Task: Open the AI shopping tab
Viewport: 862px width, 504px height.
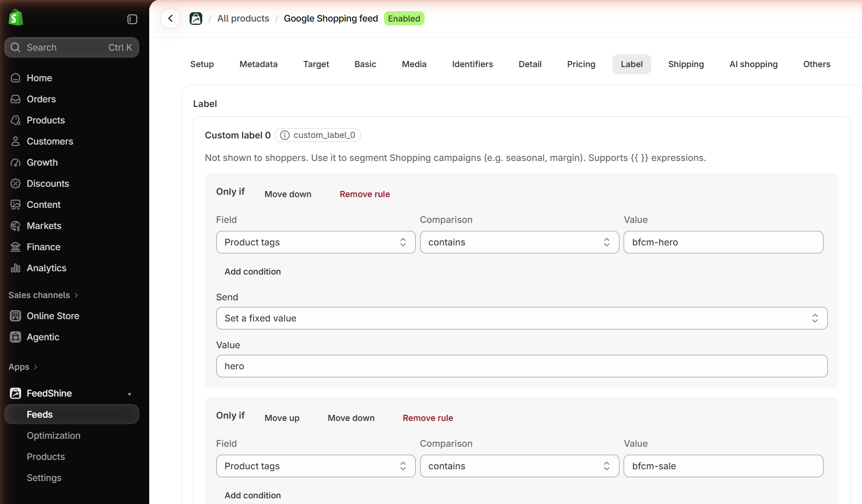Action: [x=753, y=64]
